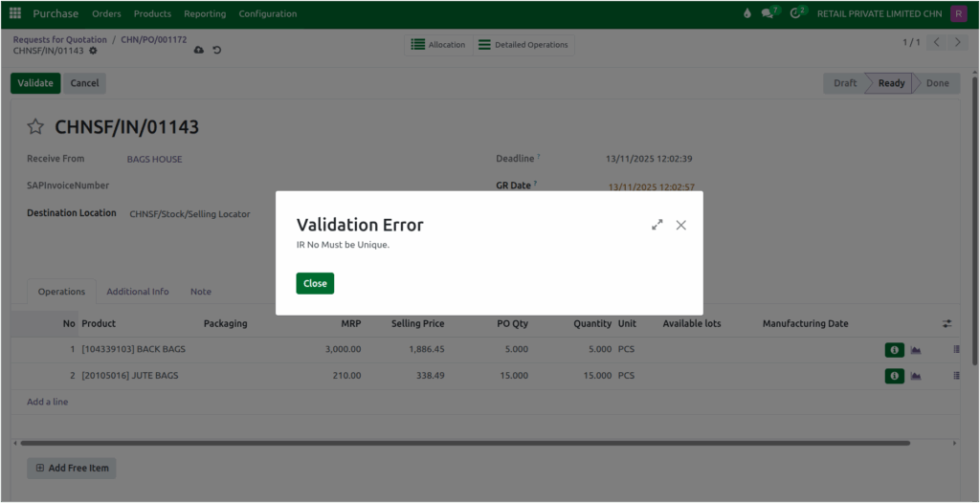Click the gear actions icon beside CHNSF/IN/01143

tap(93, 51)
